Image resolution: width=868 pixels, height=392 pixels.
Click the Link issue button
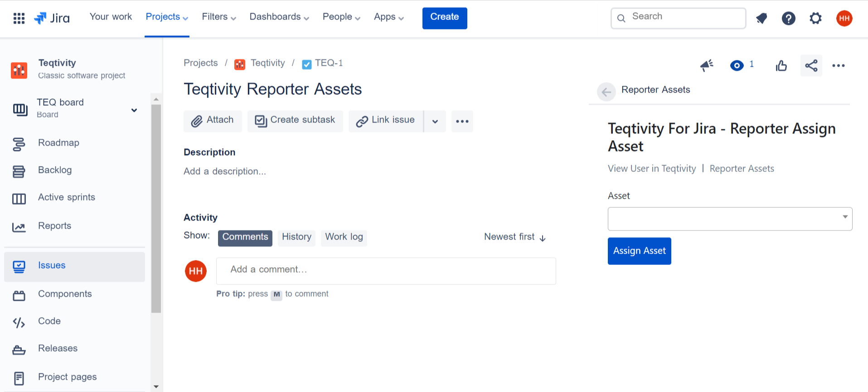(x=386, y=121)
